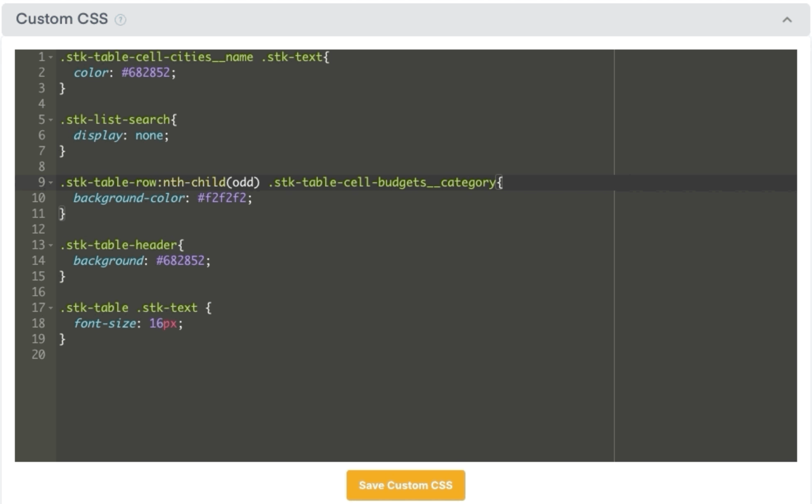Click the Custom CSS panel title
The height and width of the screenshot is (504, 812).
click(62, 19)
